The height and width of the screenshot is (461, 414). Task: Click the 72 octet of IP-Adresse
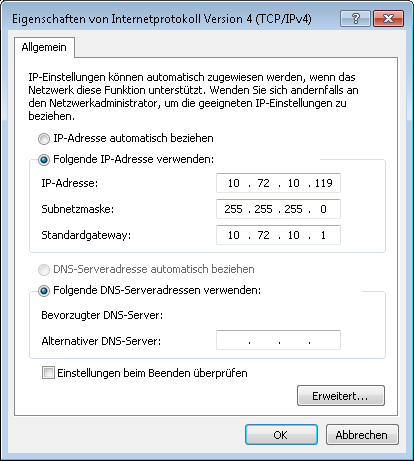point(263,183)
